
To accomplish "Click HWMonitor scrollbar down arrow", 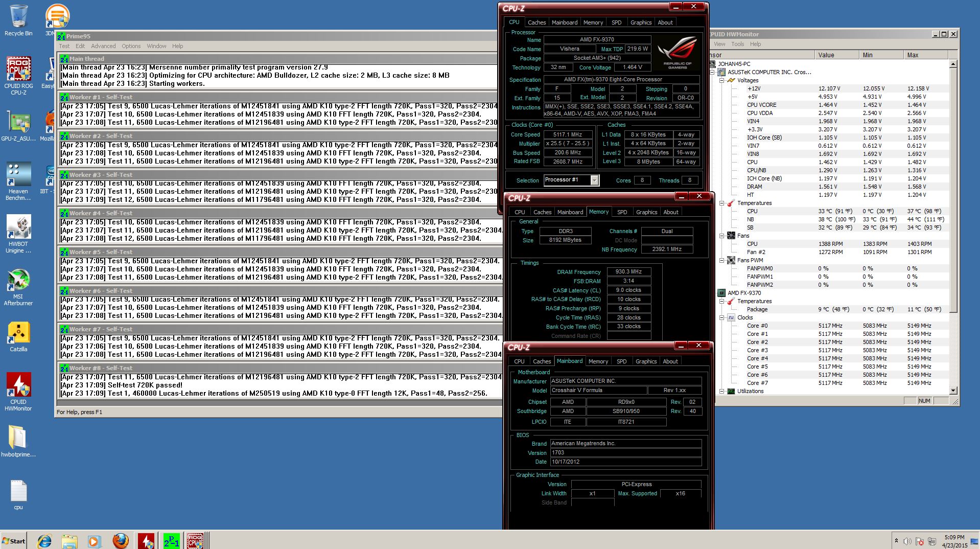I will [953, 391].
